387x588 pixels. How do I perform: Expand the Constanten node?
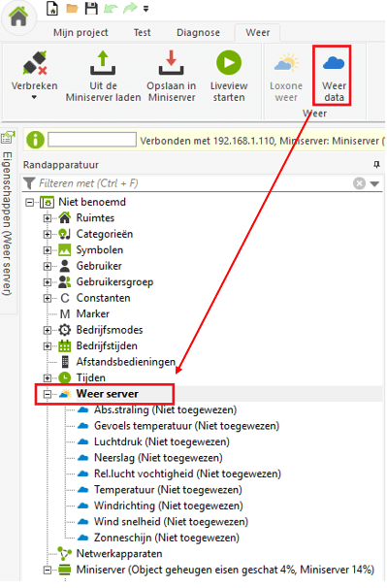[x=48, y=299]
